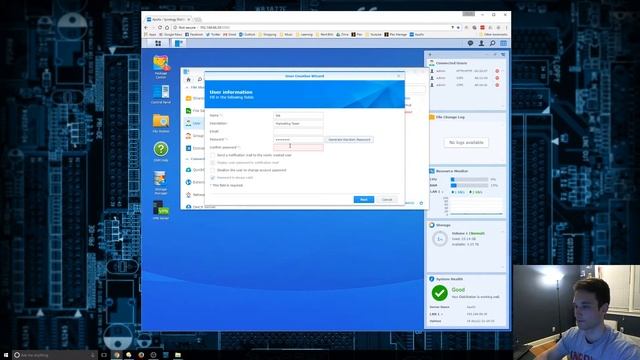Image resolution: width=640 pixels, height=360 pixels.
Task: Reload the browser page
Action: click(160, 28)
